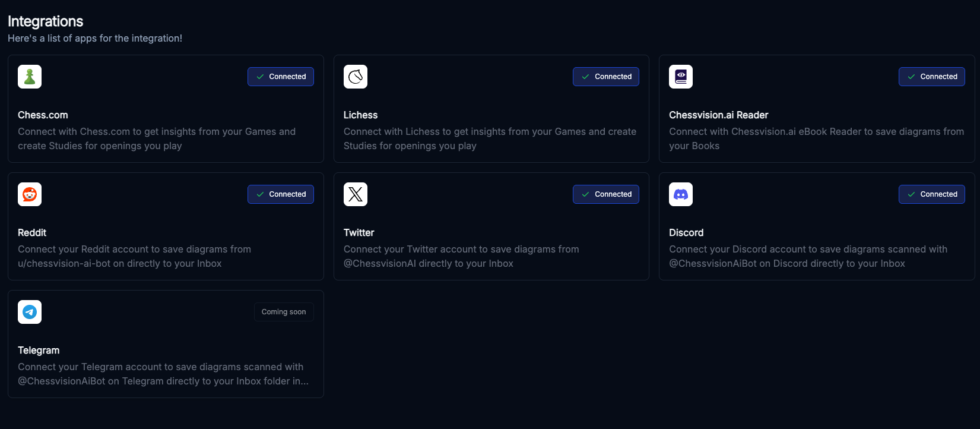
Task: Click the Telegram account description text
Action: (163, 374)
